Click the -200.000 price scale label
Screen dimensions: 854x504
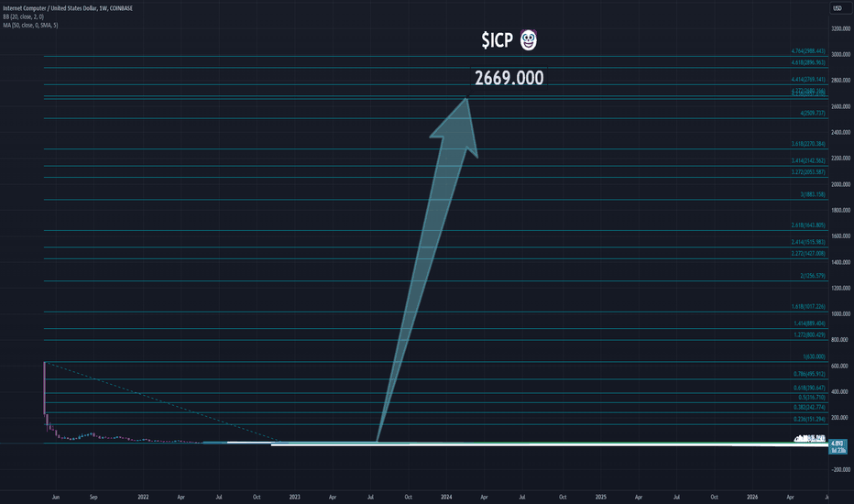tap(840, 470)
